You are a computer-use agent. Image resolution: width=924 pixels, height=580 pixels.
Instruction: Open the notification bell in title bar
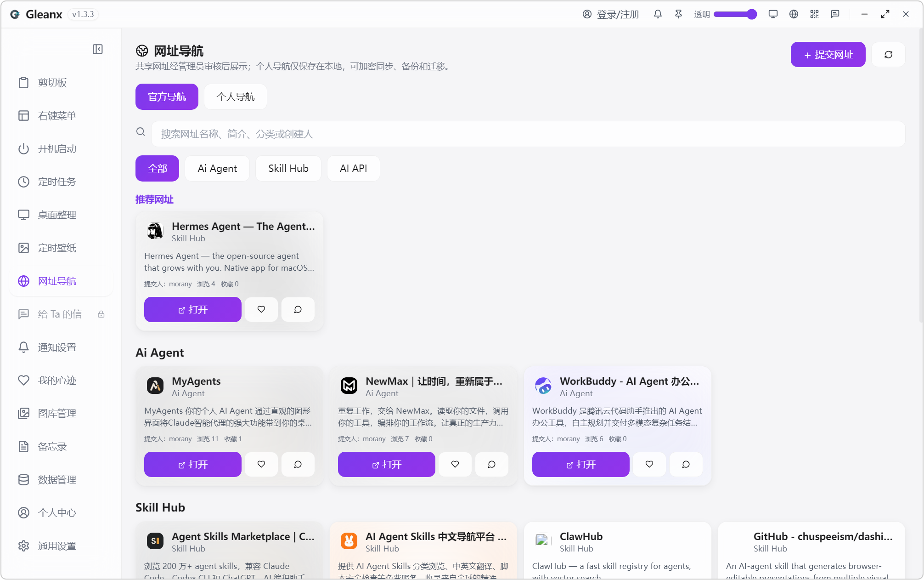coord(658,14)
